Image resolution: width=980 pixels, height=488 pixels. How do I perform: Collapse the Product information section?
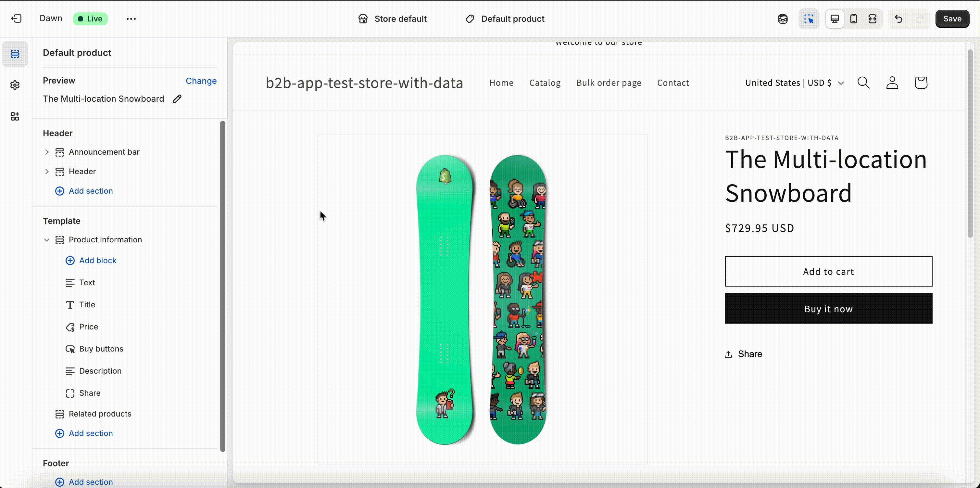tap(47, 240)
